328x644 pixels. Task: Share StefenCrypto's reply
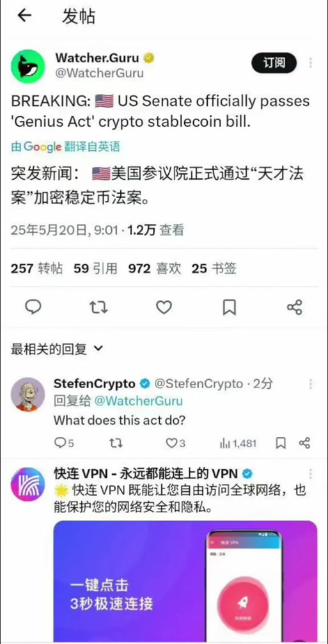point(304,443)
